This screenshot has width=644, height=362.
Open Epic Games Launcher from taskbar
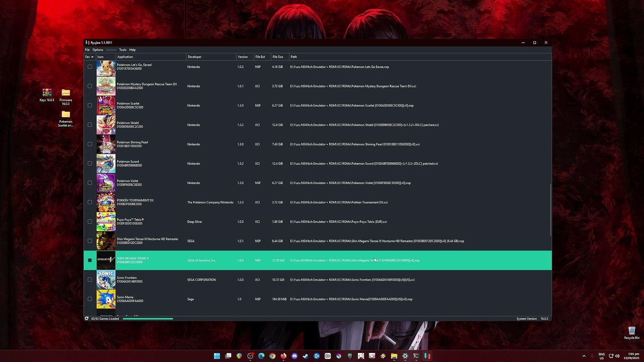pos(350,356)
